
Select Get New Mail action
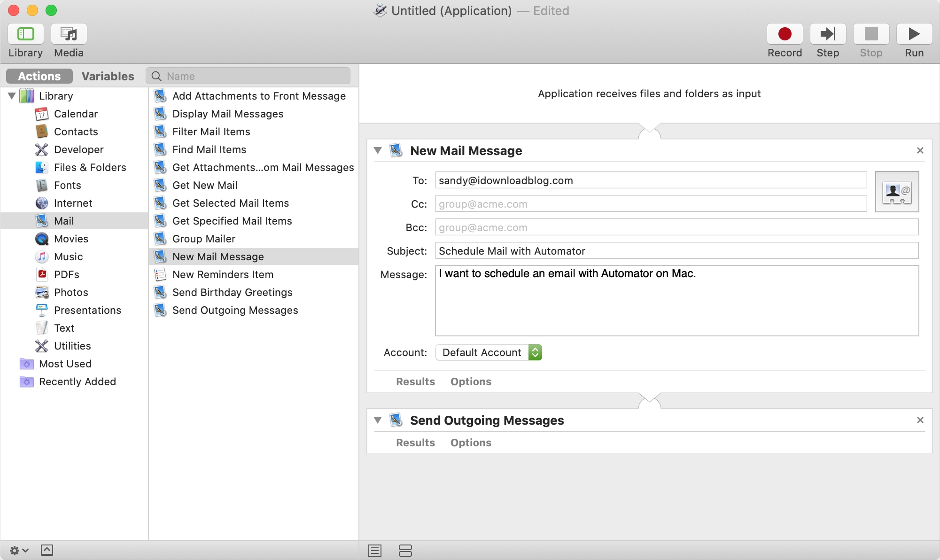[254, 185]
